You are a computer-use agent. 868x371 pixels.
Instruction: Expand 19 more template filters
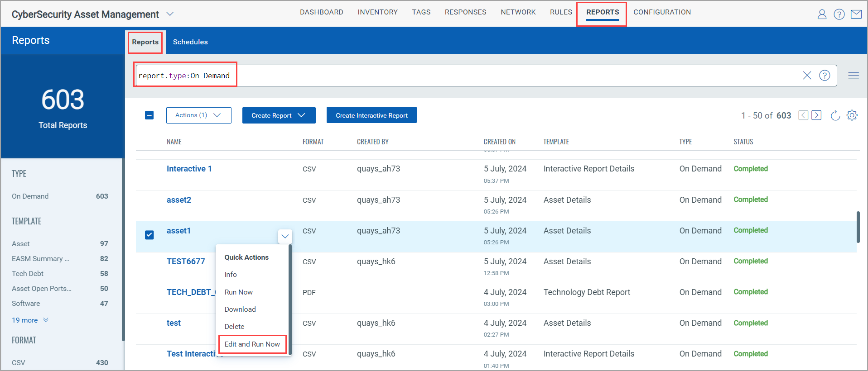[x=30, y=320]
